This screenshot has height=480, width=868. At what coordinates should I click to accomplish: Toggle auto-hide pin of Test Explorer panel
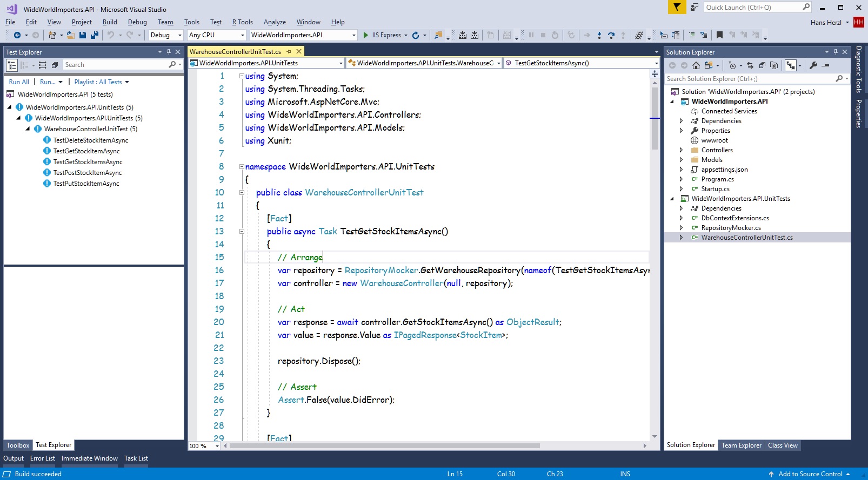(x=169, y=52)
